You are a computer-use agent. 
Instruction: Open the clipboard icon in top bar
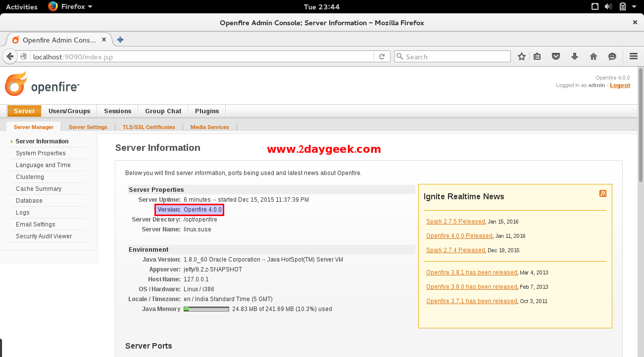tap(622, 6)
